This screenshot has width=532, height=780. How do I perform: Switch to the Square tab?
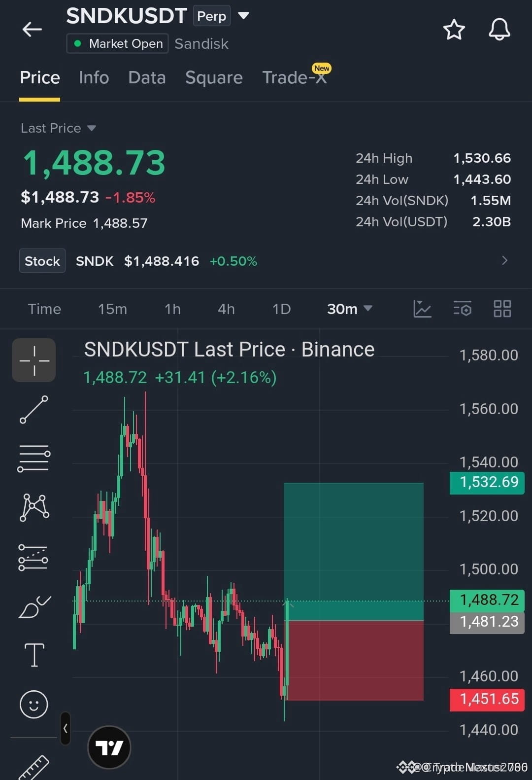click(x=214, y=78)
